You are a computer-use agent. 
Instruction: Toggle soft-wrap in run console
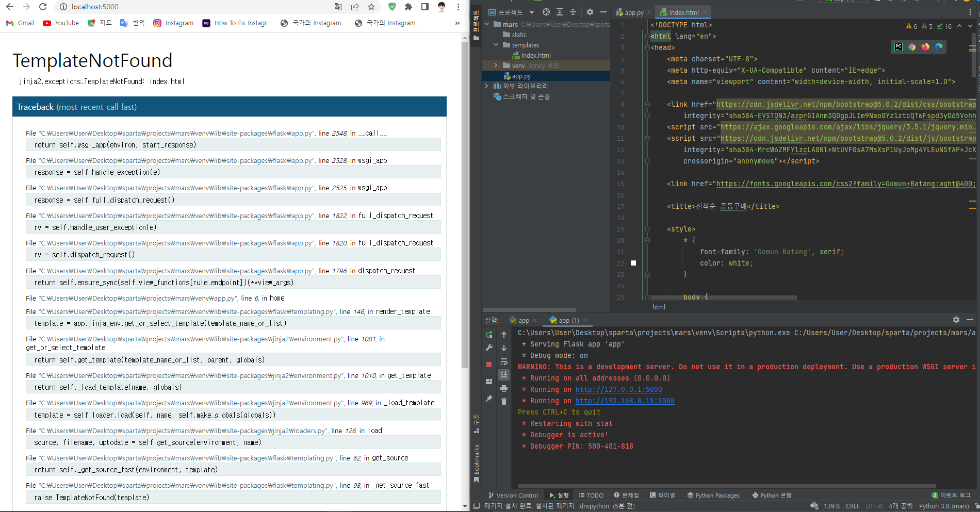pyautogui.click(x=504, y=361)
